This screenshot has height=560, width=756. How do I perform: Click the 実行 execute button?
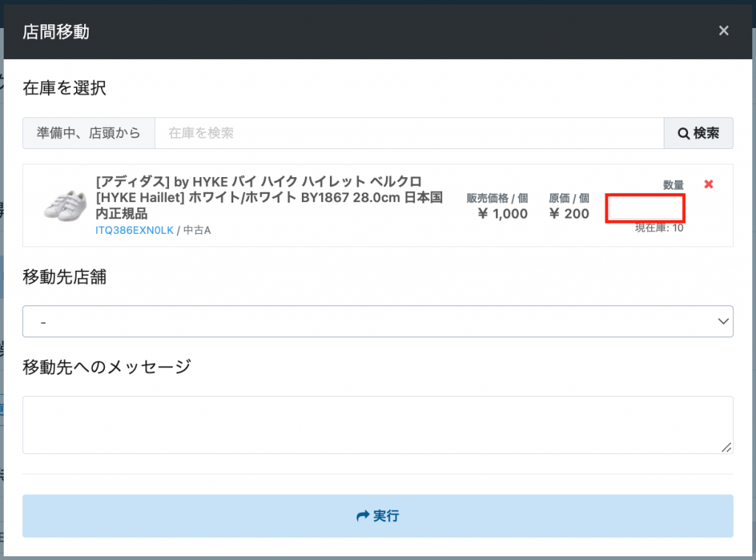pyautogui.click(x=377, y=516)
